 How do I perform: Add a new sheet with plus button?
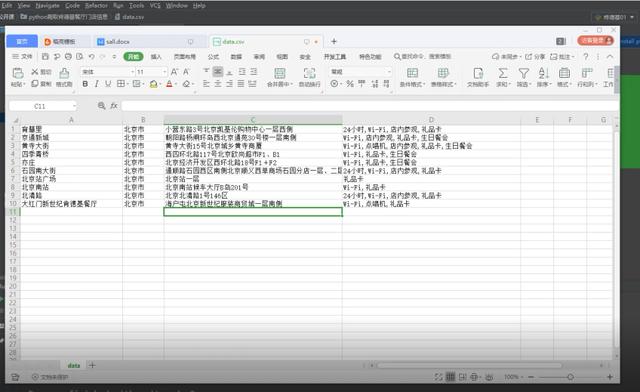(92, 365)
